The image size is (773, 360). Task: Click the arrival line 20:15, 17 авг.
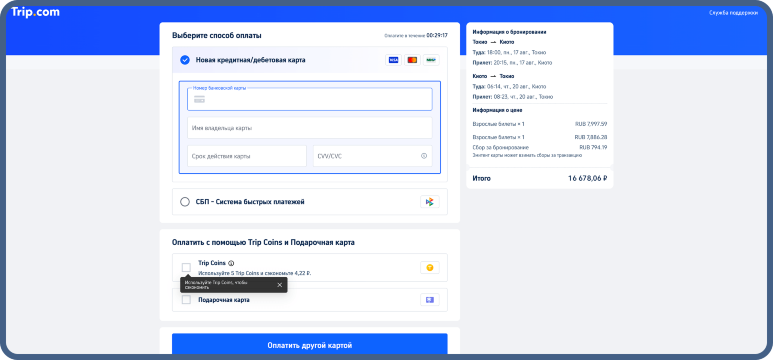click(x=512, y=63)
